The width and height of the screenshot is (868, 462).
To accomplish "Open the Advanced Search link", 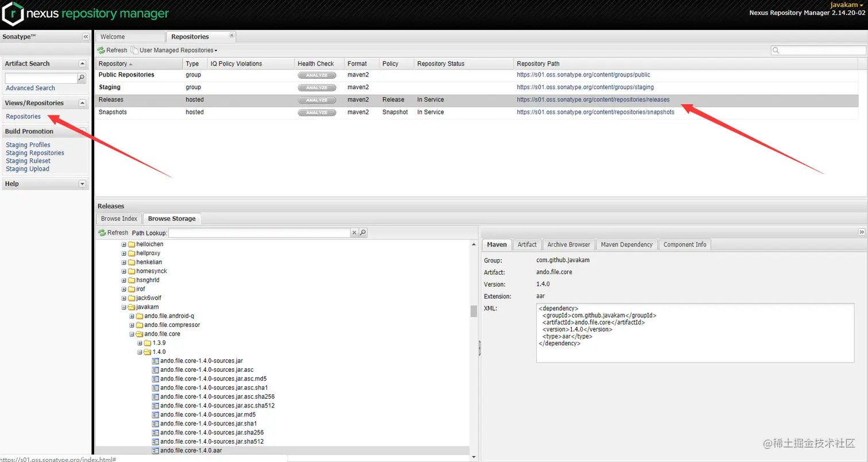I will (30, 88).
